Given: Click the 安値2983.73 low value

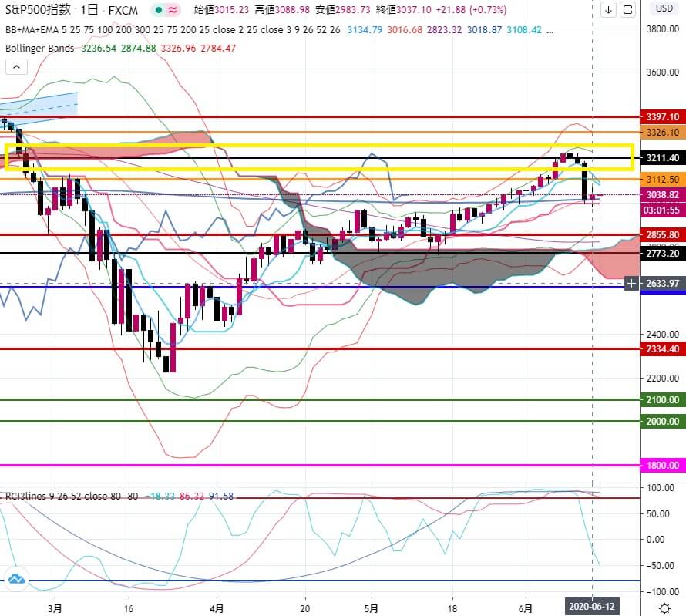Looking at the screenshot, I should click(342, 9).
